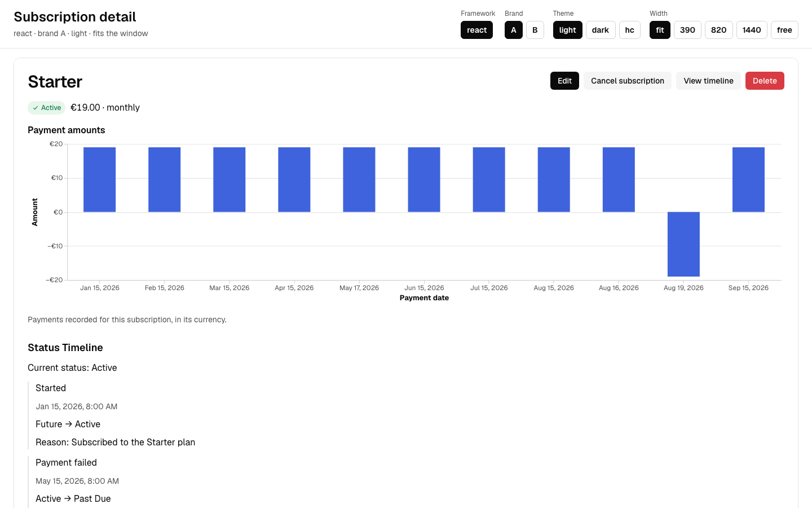Viewport: 812px width, 508px height.
Task: Click the "Status Timeline" heading
Action: [65, 348]
